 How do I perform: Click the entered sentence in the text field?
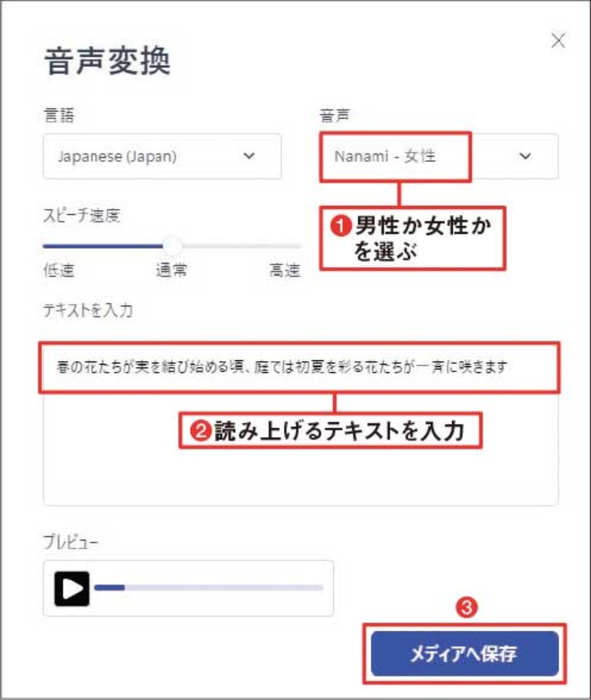(282, 367)
